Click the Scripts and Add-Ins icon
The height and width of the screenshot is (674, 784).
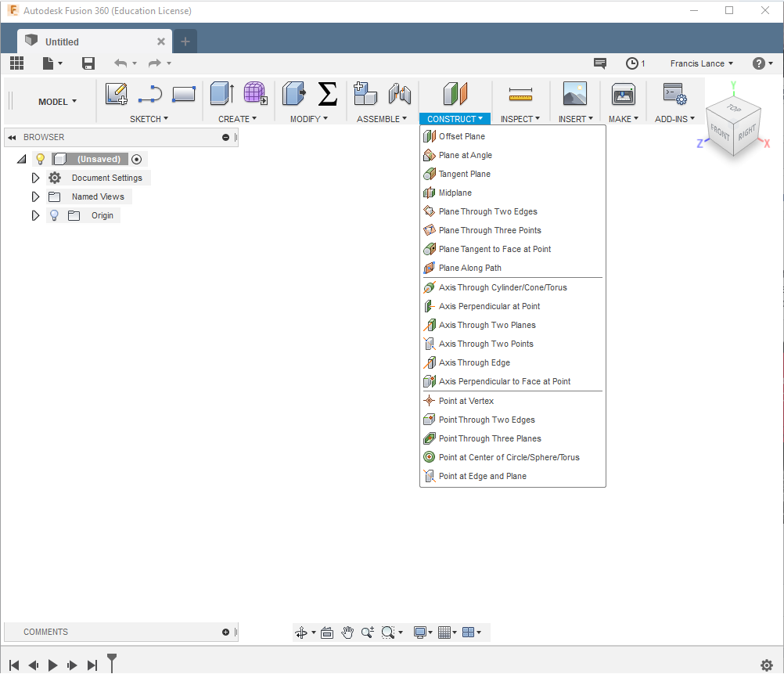tap(674, 94)
